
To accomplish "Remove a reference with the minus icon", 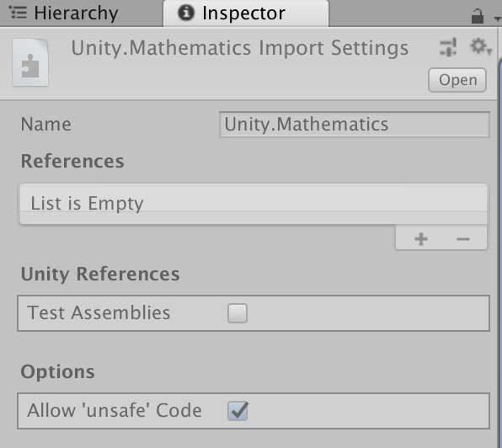I will tap(463, 239).
